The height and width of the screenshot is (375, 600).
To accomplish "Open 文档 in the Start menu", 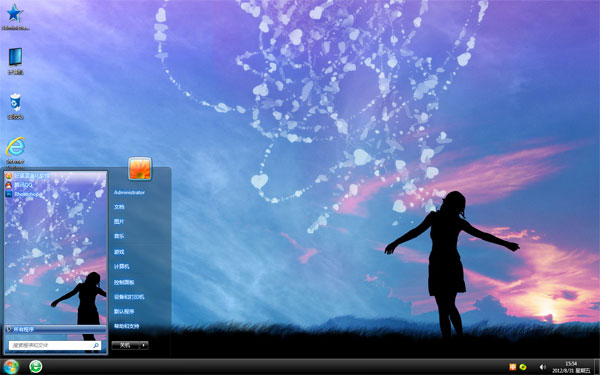I will coord(119,207).
